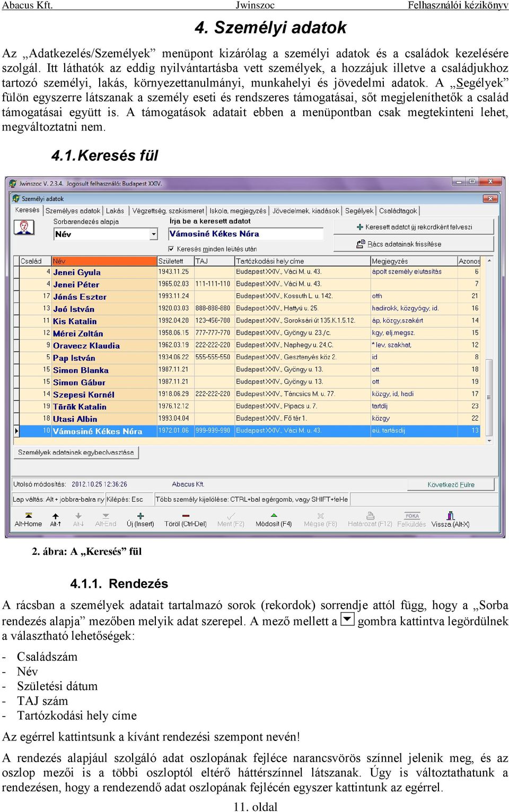Toggle Keresés minden leütés után checkbox

click(x=171, y=249)
